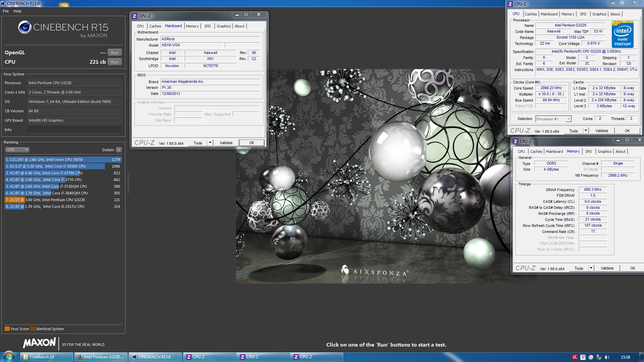Select SPD tab in Mainboard CPU-Z window
The image size is (644, 362).
208,26
